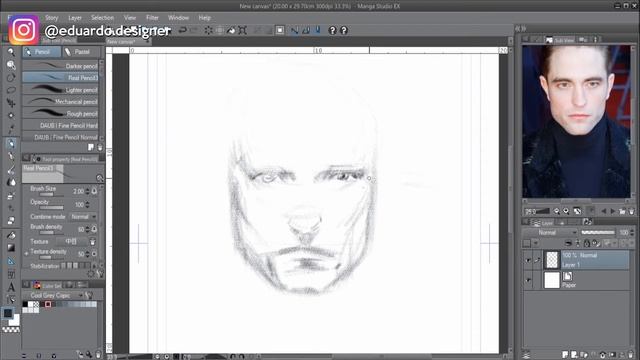Toggle visibility of Paper layer
This screenshot has width=640, height=360.
528,280
